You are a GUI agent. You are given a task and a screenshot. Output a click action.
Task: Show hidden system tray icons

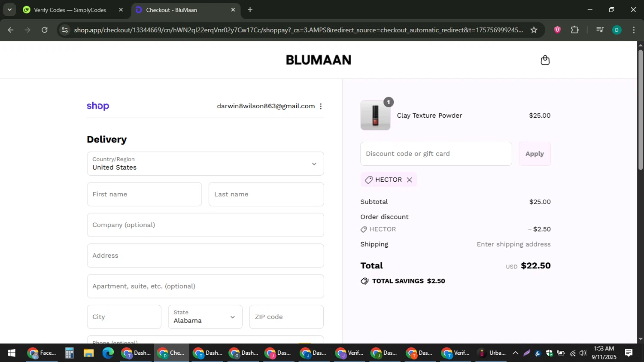[515, 353]
